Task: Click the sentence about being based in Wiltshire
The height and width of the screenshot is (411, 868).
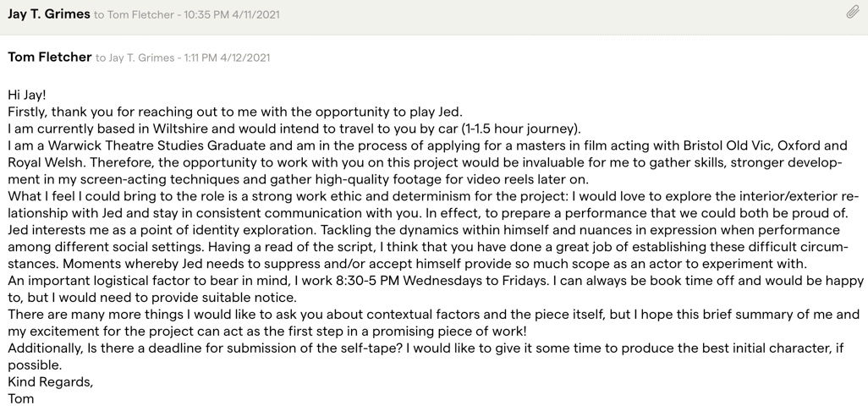Action: [x=294, y=129]
